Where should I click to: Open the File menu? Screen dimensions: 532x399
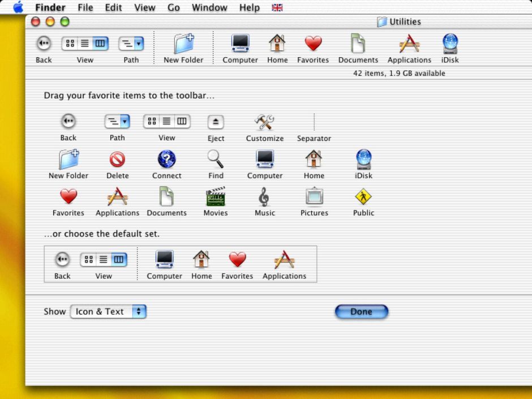pyautogui.click(x=85, y=7)
